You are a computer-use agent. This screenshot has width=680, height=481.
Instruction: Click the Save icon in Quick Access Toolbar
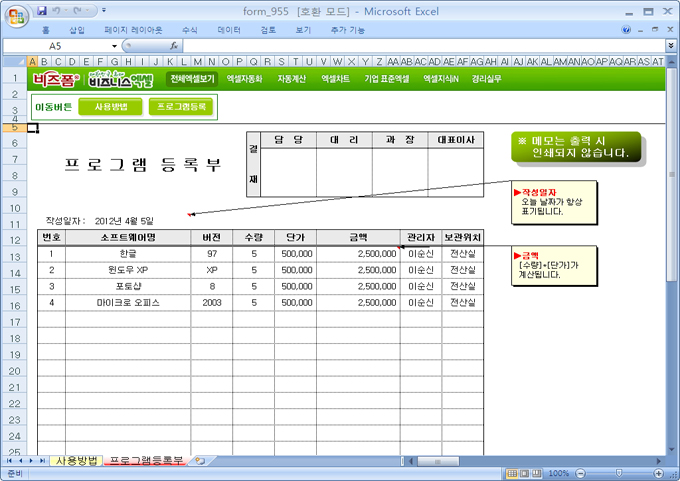tap(41, 11)
